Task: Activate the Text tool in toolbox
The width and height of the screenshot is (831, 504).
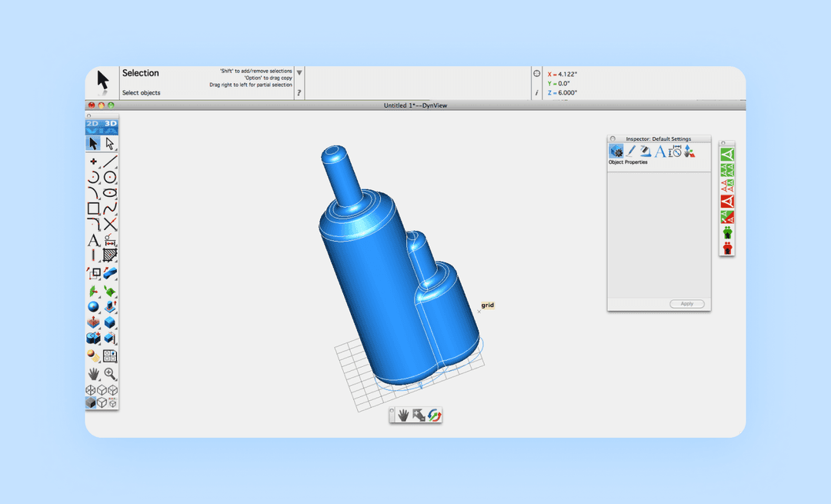Action: [x=93, y=240]
